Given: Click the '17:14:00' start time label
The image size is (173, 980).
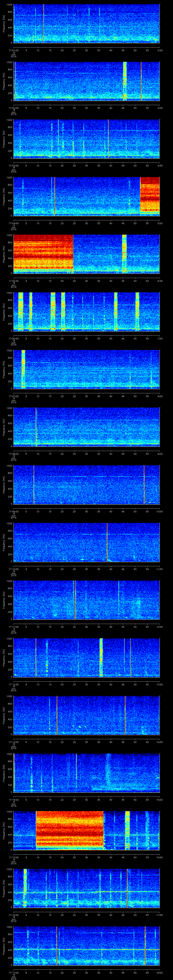Looking at the screenshot, I should pyautogui.click(x=13, y=799).
